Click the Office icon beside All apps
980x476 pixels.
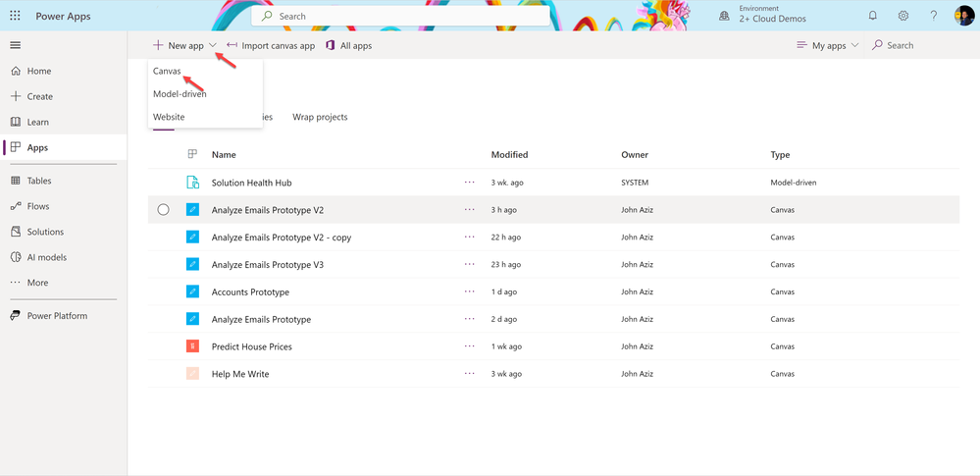(x=331, y=46)
